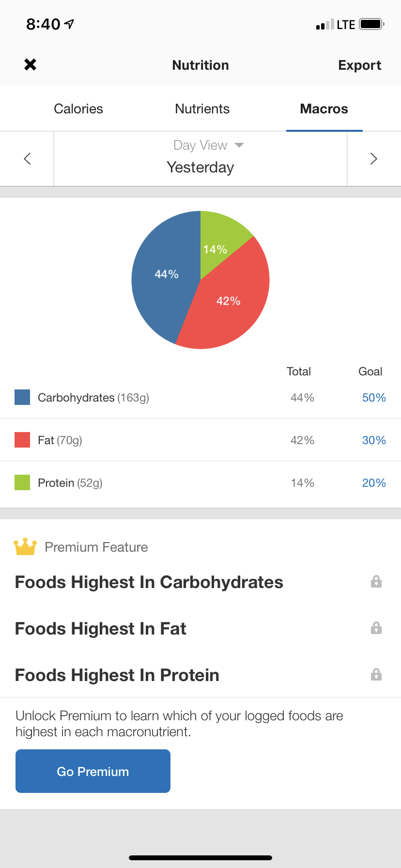
Task: Edit the 50% carbohydrates goal
Action: pyautogui.click(x=374, y=398)
